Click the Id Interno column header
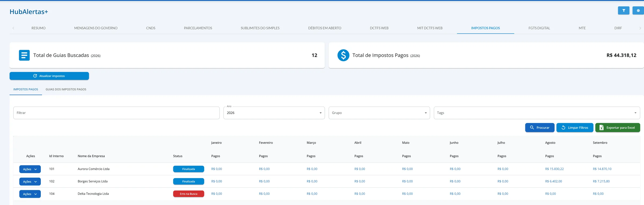Image resolution: width=644 pixels, height=205 pixels. click(x=56, y=156)
